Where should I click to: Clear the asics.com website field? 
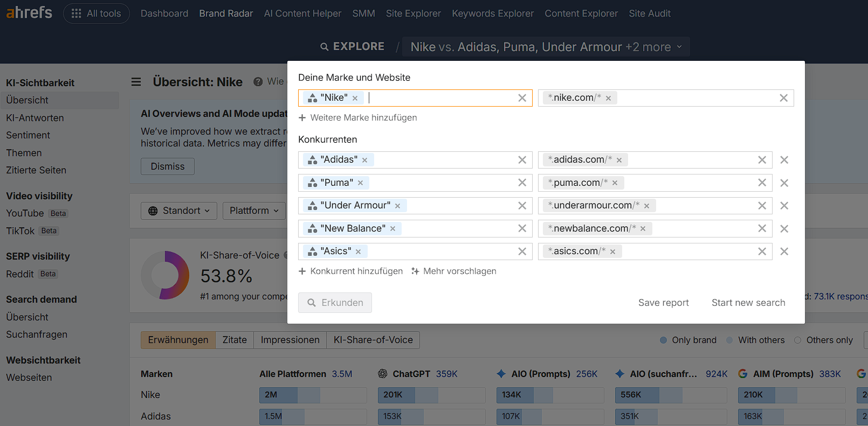[x=762, y=252]
